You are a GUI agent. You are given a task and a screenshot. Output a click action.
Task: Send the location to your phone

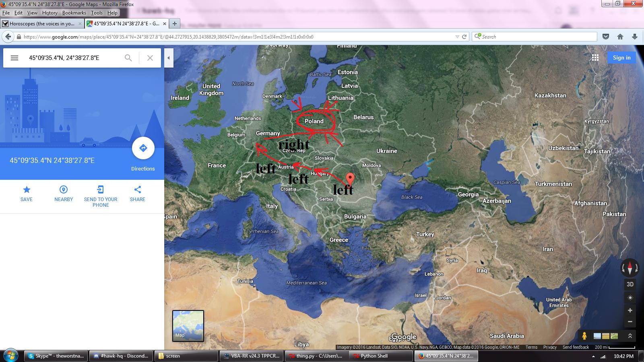click(101, 196)
